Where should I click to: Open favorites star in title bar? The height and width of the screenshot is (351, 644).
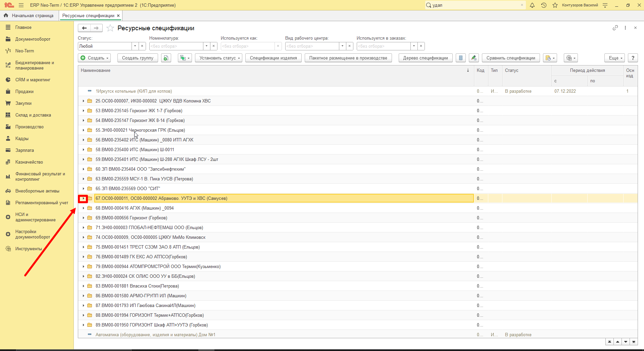coord(555,5)
